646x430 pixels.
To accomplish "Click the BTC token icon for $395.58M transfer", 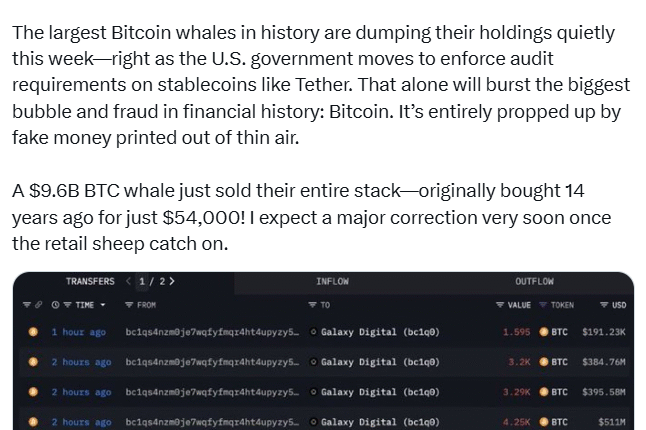I will tap(544, 392).
